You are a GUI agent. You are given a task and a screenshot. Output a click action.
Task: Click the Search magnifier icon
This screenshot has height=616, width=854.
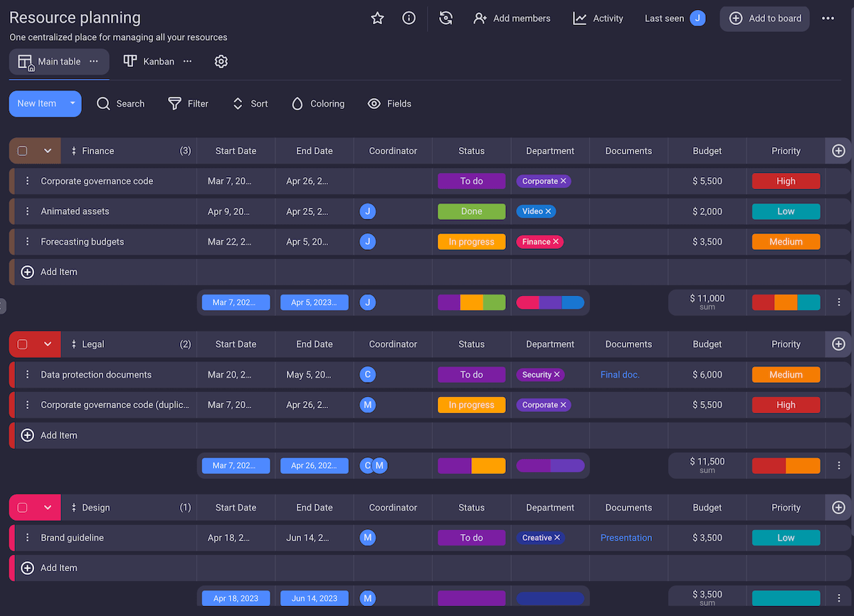104,104
